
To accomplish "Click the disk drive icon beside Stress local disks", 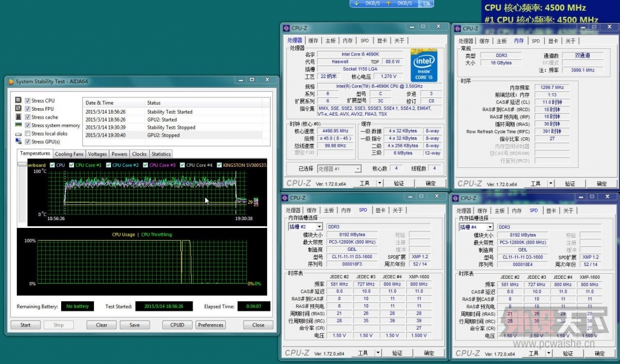I will [18, 134].
